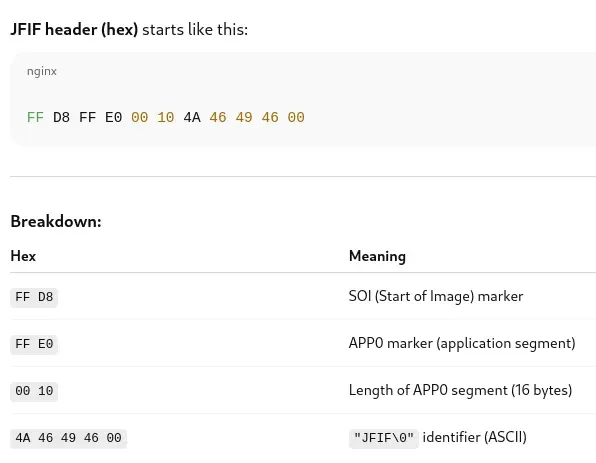This screenshot has height=463, width=596.
Task: Click the "JFIF\0" inline code identifier
Action: coord(384,438)
